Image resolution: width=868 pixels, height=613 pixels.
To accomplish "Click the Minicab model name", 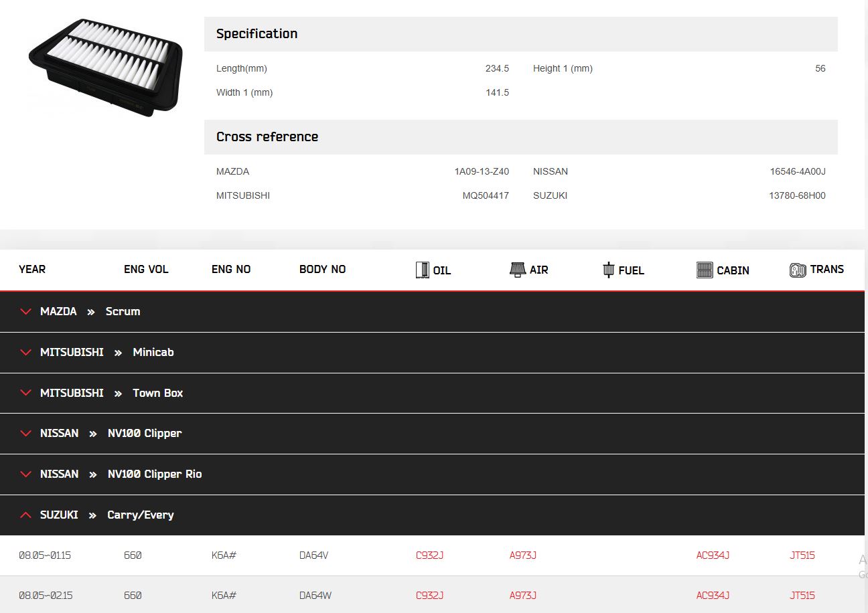I will [153, 352].
